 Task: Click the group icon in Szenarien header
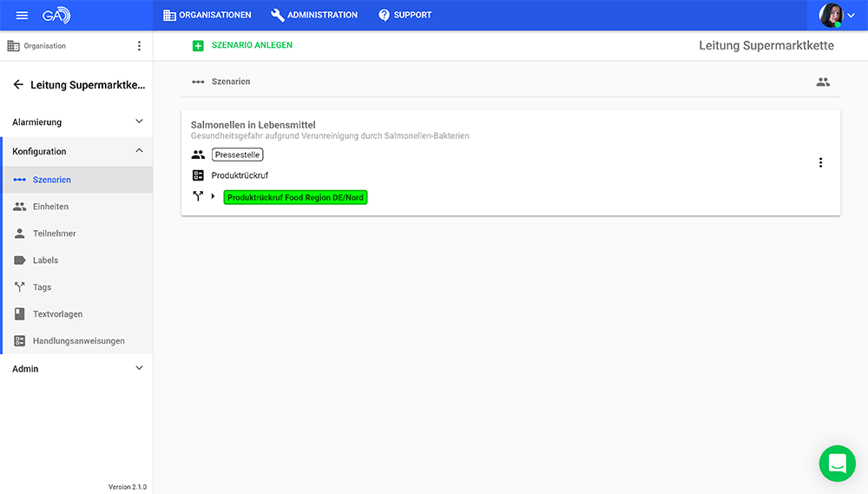pos(822,82)
